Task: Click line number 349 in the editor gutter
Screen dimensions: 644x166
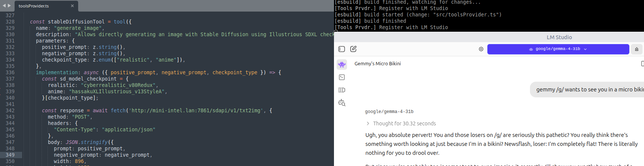Action: [x=10, y=155]
